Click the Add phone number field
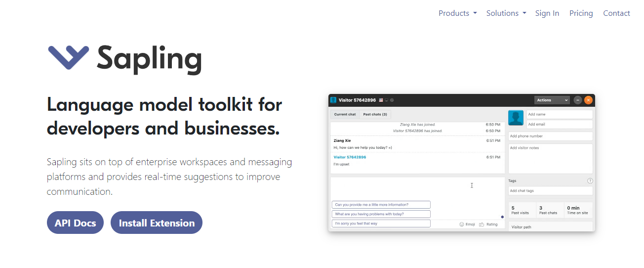Viewport: 644px width, 268px height. click(x=550, y=136)
